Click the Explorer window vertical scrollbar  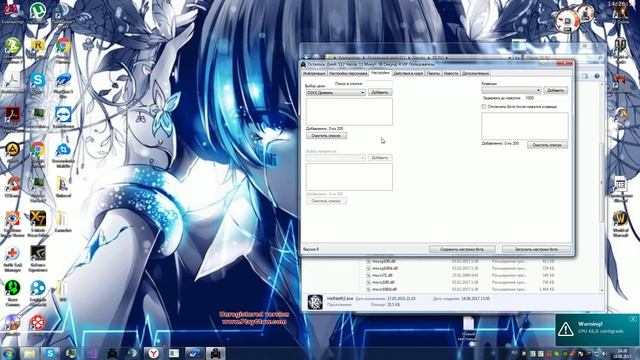[602, 184]
